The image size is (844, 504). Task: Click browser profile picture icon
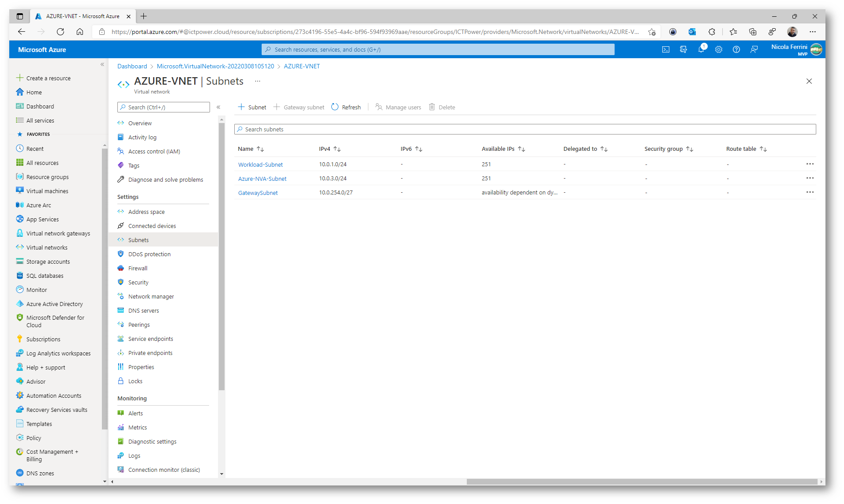(x=792, y=32)
